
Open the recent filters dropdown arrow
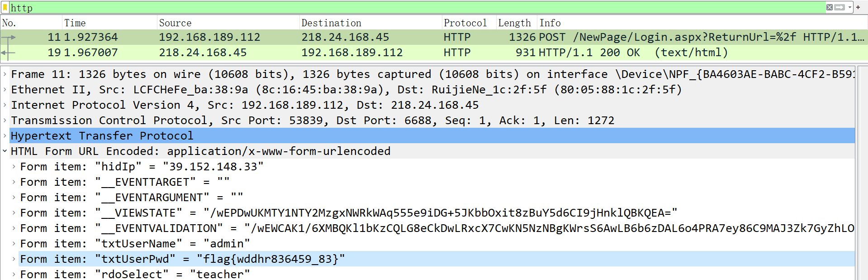(850, 7)
